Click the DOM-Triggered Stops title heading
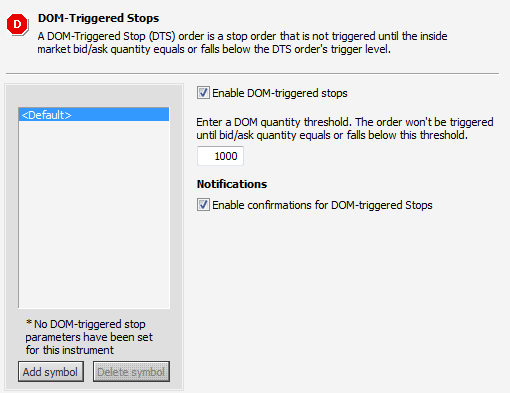This screenshot has height=393, width=510. tap(98, 18)
